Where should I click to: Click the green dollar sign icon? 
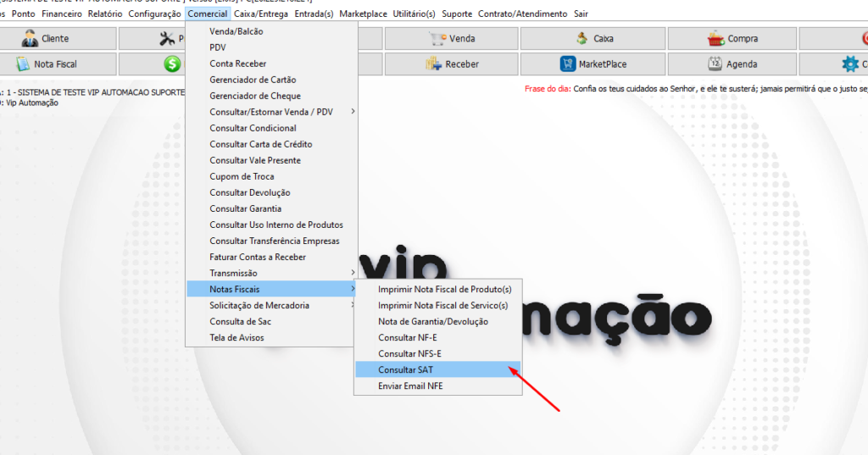tap(172, 64)
